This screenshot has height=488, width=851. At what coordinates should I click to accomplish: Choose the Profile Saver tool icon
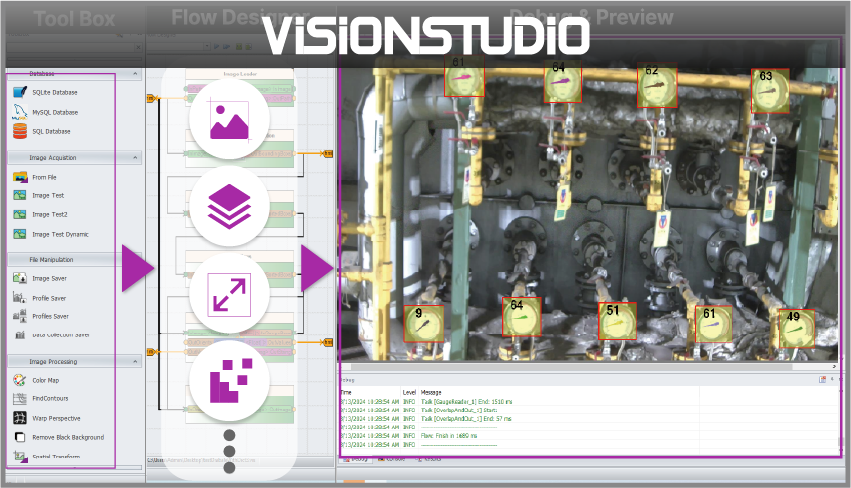(20, 297)
